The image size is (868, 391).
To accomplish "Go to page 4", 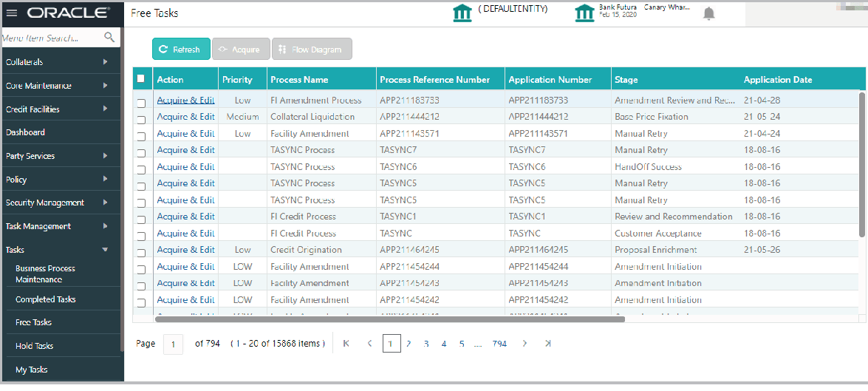I will click(444, 344).
